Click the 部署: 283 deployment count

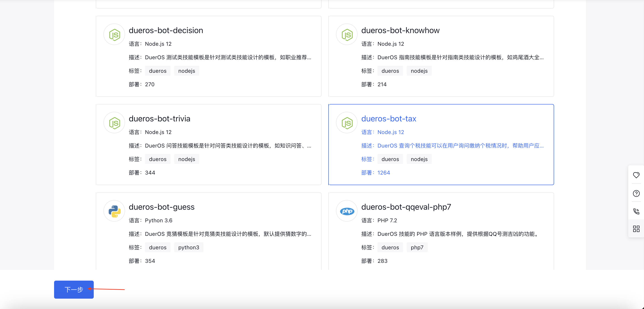[x=374, y=261]
